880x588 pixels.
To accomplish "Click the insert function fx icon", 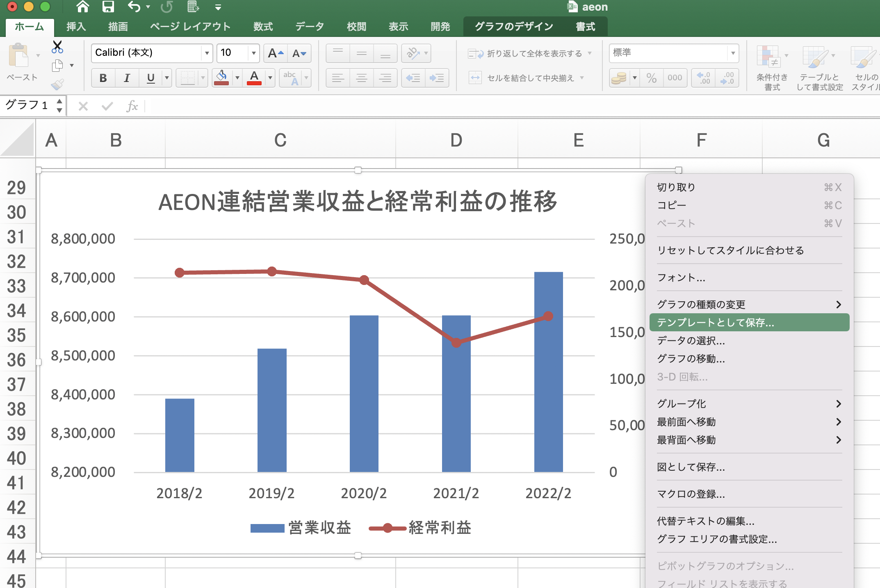I will 132,107.
